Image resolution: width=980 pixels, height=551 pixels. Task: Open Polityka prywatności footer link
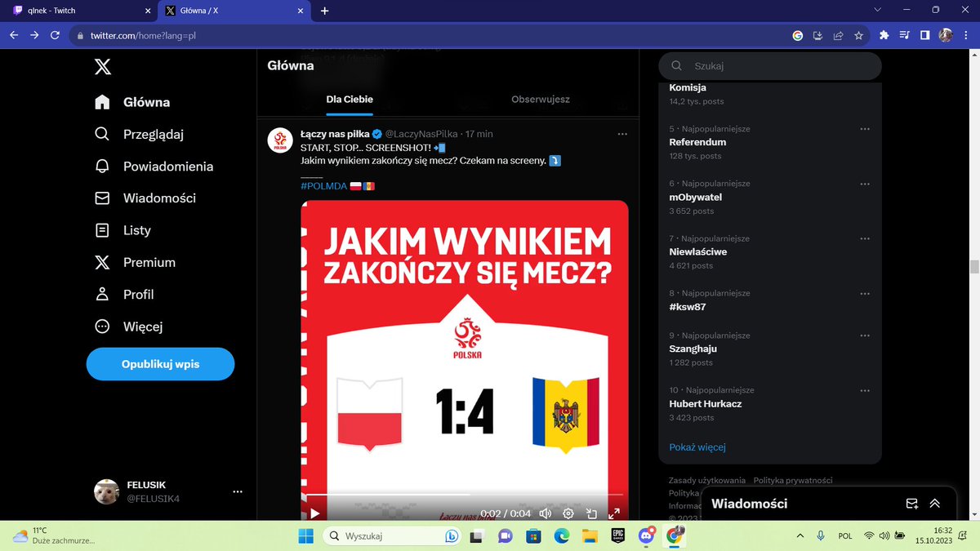(793, 481)
